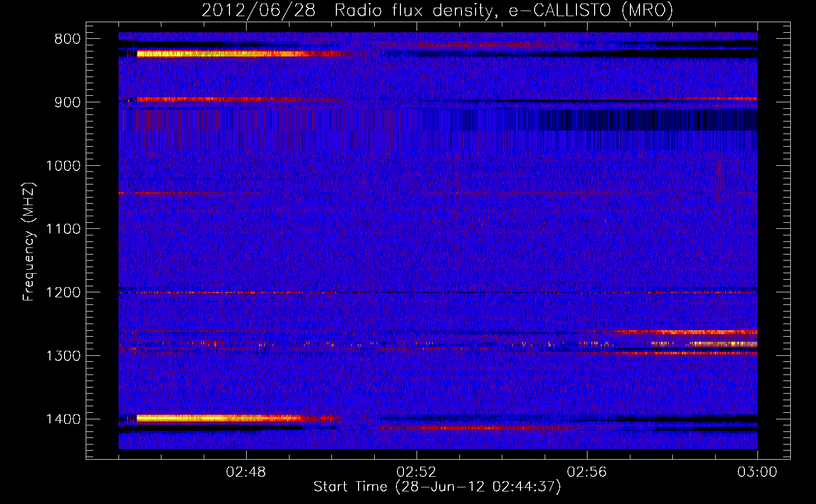Click the 02:52 time tick label

[x=417, y=472]
